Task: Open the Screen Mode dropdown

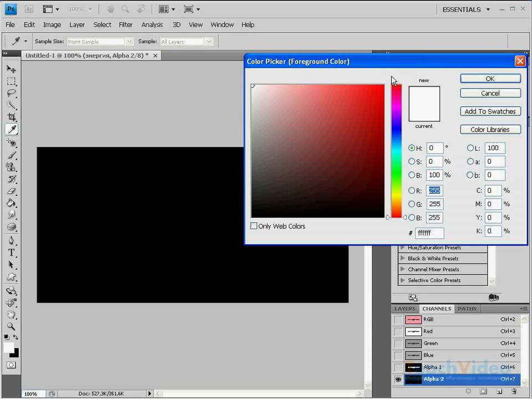Action: click(192, 9)
